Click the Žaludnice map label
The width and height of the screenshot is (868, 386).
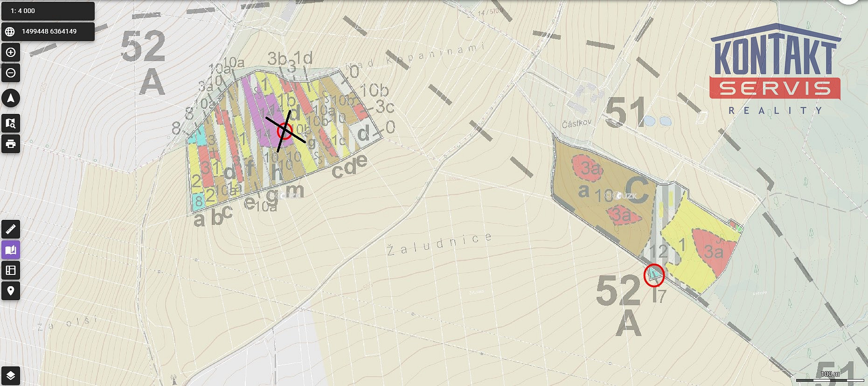[440, 244]
